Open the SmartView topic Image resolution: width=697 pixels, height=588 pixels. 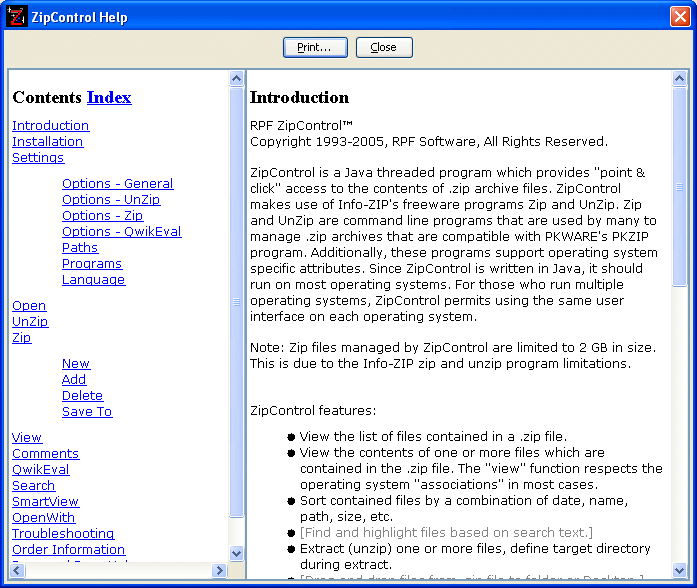[46, 502]
